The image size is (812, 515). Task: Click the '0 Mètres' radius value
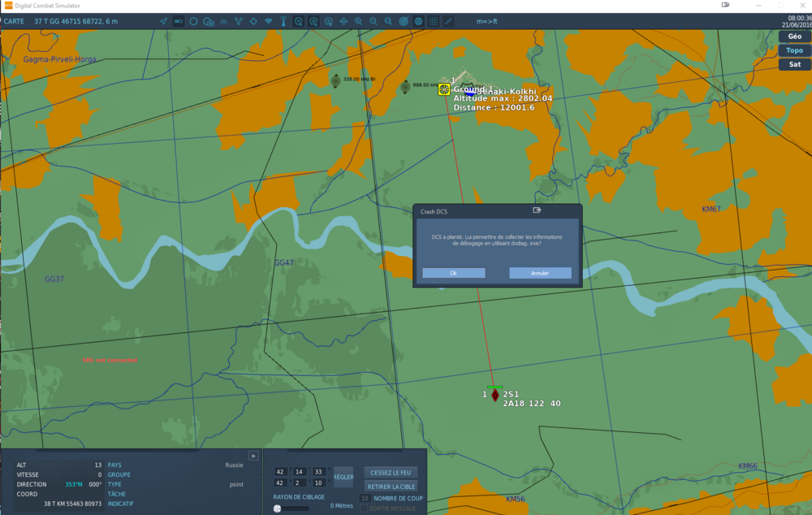tap(341, 506)
